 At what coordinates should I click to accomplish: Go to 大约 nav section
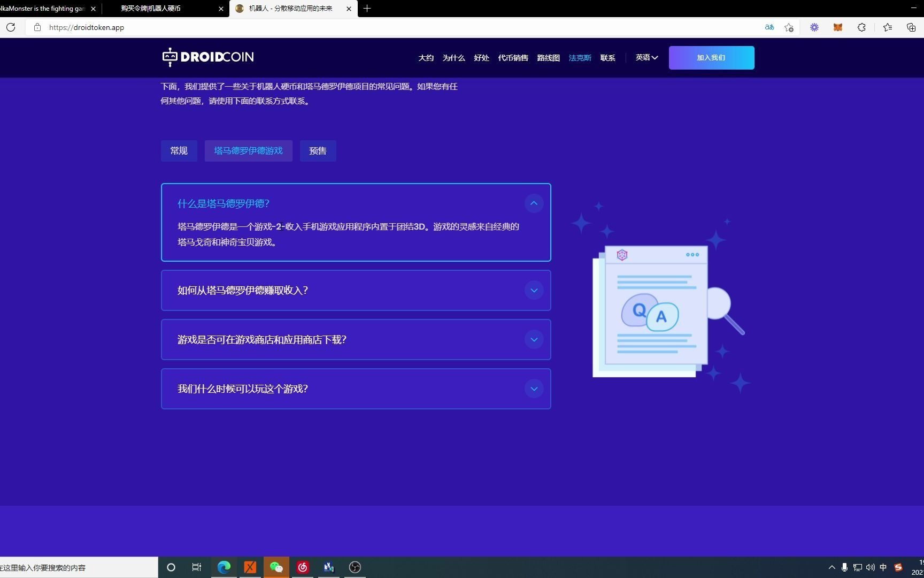pyautogui.click(x=426, y=58)
